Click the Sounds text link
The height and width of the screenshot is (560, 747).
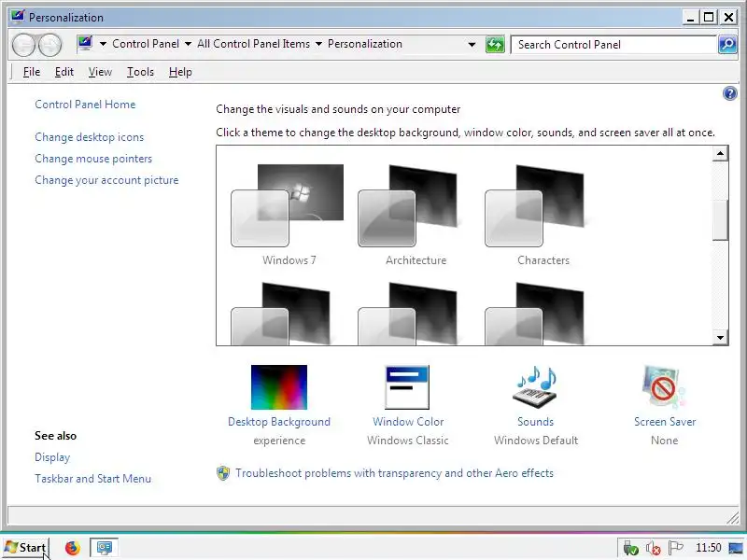pyautogui.click(x=535, y=422)
